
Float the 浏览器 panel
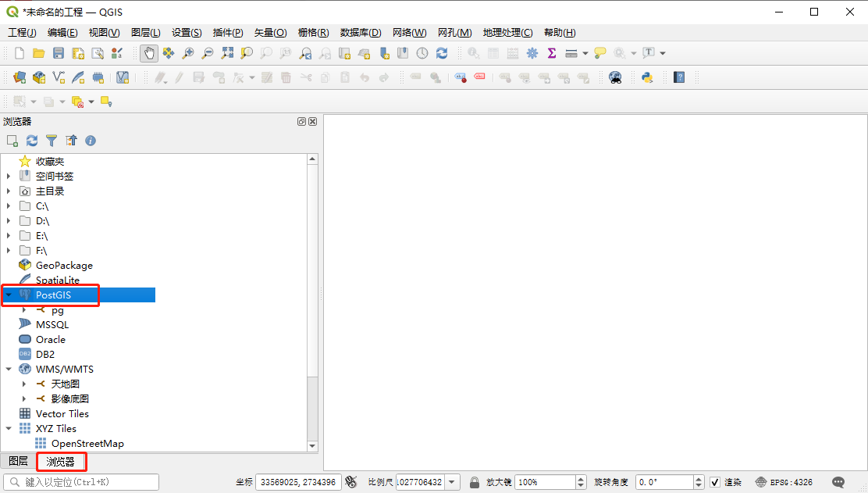point(302,121)
